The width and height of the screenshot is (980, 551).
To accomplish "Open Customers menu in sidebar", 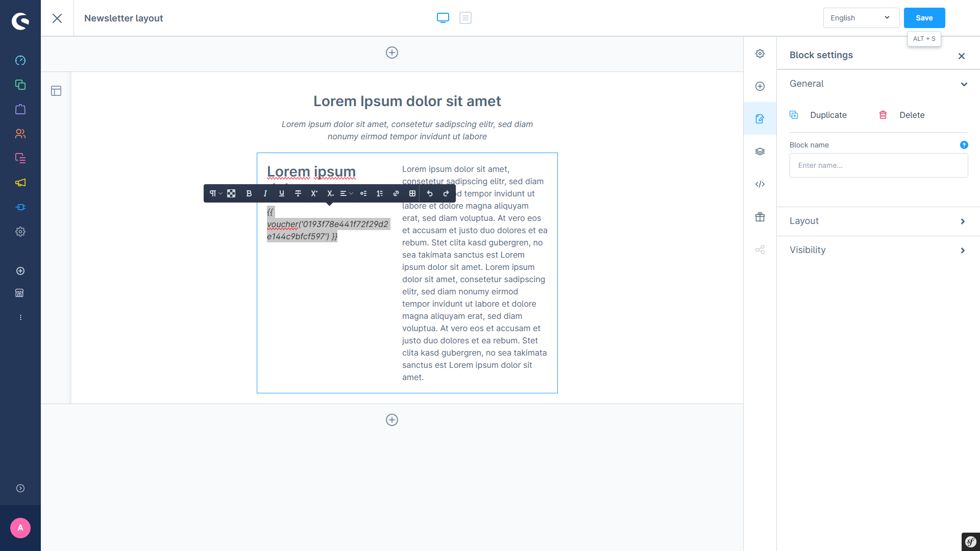I will [x=20, y=134].
